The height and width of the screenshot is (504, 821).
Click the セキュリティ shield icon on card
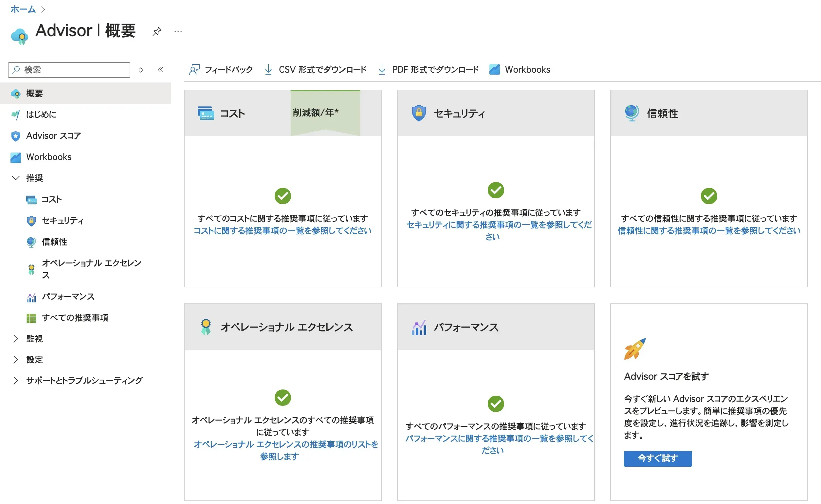coord(419,113)
